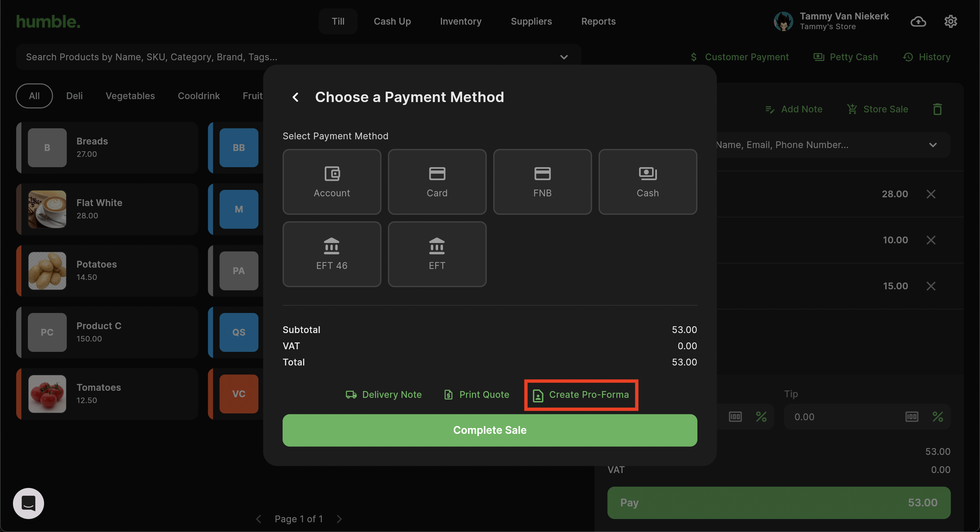Click the trash icon to clear cart
The image size is (980, 532).
point(937,110)
